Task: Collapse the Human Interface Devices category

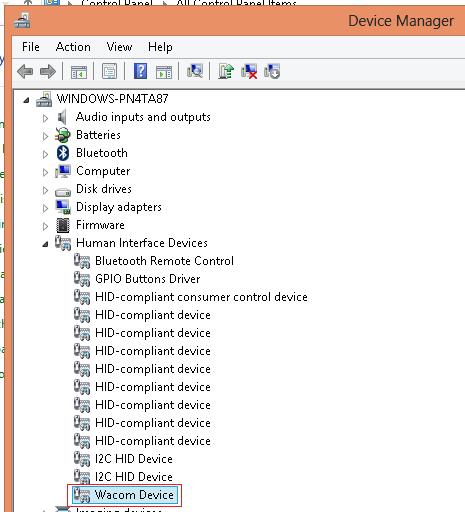Action: 45,244
